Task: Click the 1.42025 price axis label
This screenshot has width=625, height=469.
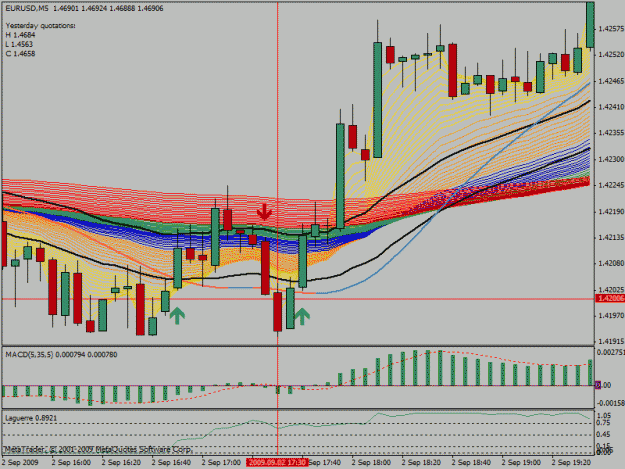Action: pyautogui.click(x=611, y=290)
